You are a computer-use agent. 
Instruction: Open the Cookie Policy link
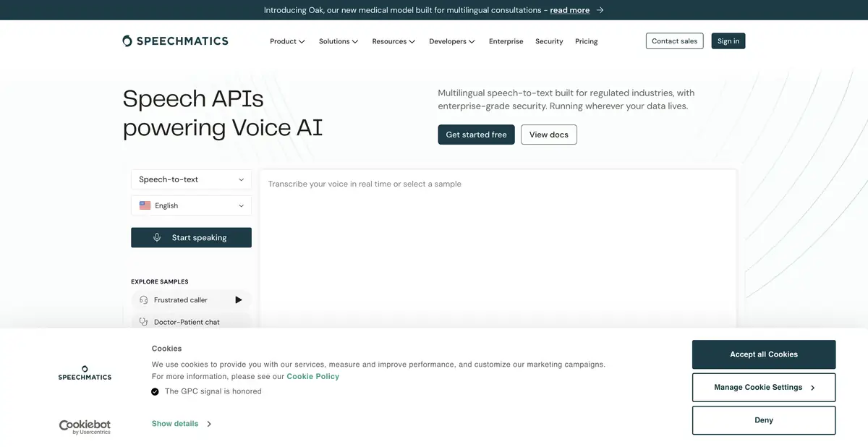point(313,376)
